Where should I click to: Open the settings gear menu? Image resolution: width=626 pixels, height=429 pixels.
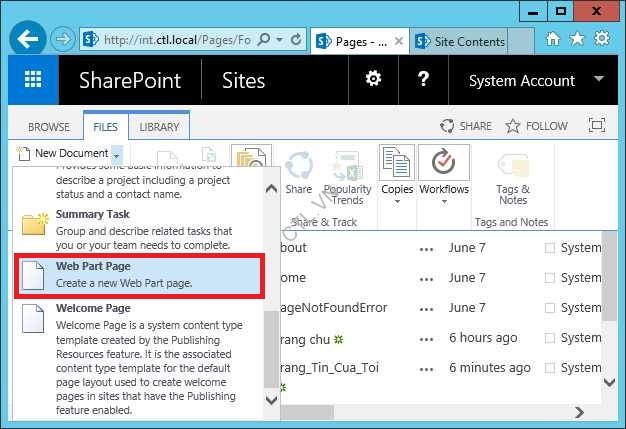coord(373,80)
